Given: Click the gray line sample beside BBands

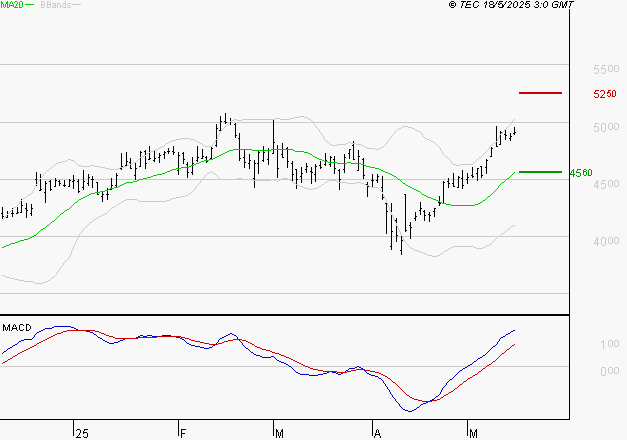Looking at the screenshot, I should 75,5.
